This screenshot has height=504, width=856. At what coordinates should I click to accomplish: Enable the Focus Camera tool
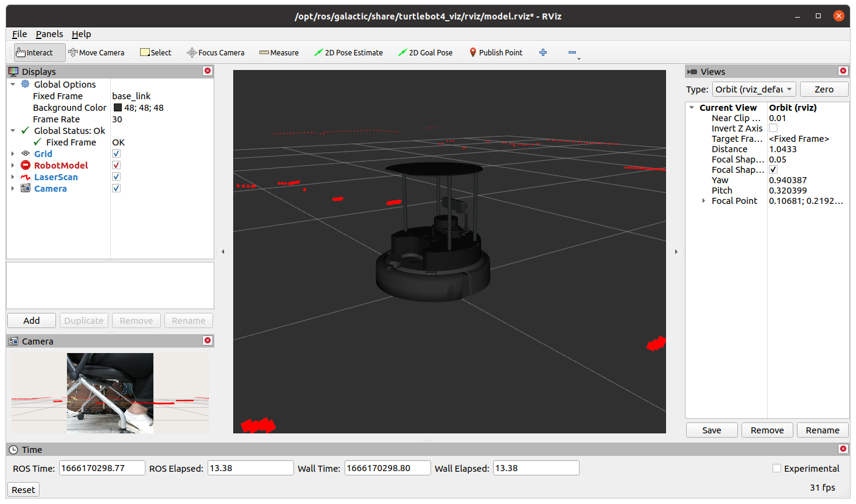(x=215, y=52)
